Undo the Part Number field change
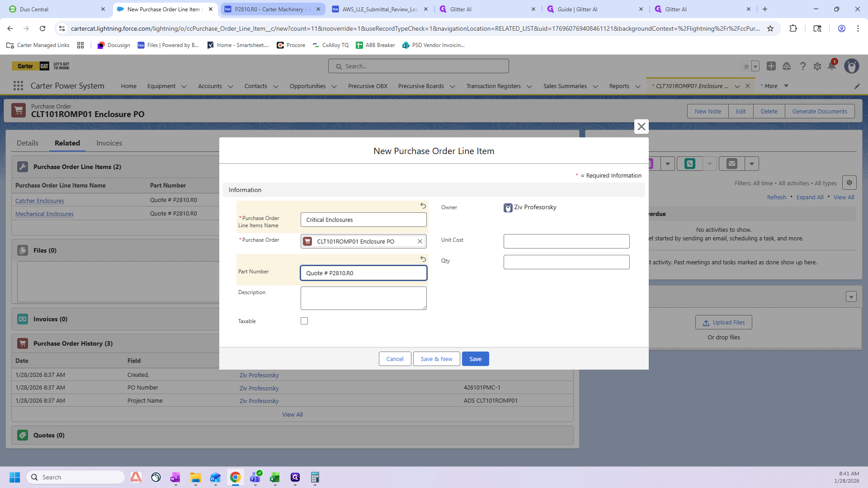Image resolution: width=868 pixels, height=488 pixels. tap(423, 259)
